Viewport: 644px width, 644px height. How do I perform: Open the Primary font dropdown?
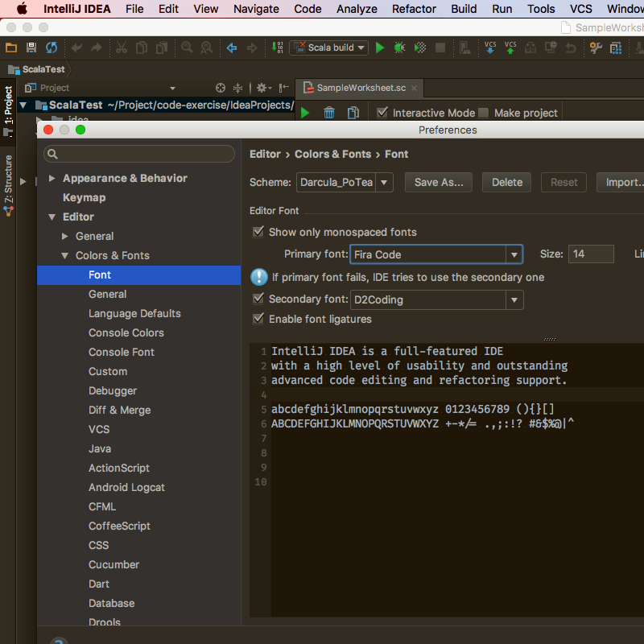pos(514,254)
